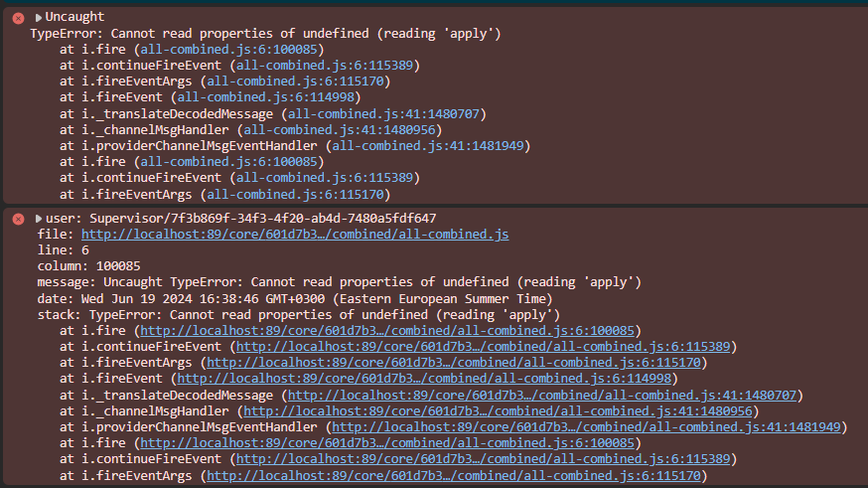
Task: Open stack i._channelMsgHandler localhost link ending 41:1480956
Action: tap(498, 411)
